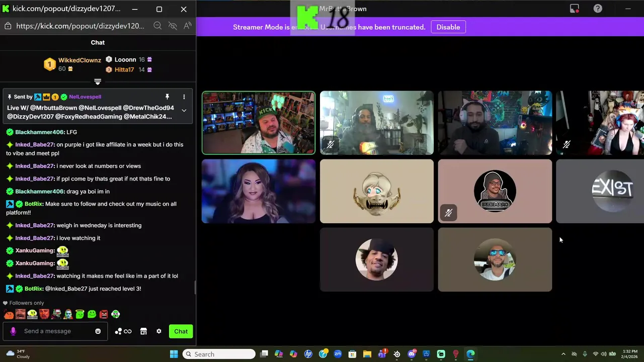Open emoji picker in message box
644x362 pixels.
[x=98, y=331]
